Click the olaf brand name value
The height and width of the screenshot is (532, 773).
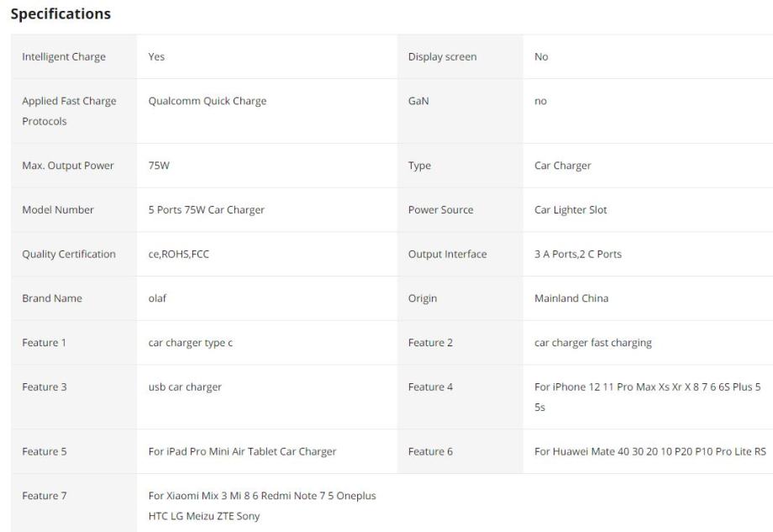pos(157,298)
